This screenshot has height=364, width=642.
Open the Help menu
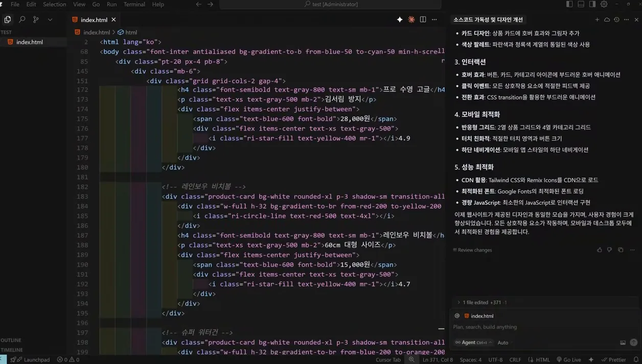click(158, 4)
